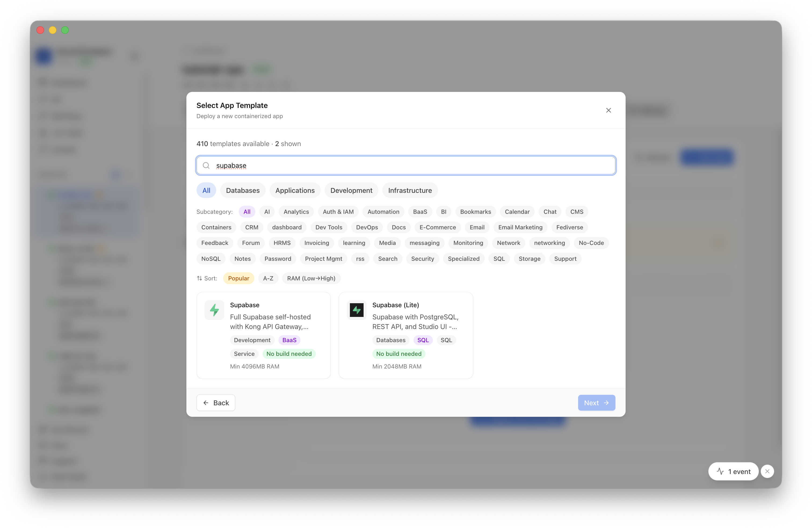Click 'Min 2048MB RAM' text
This screenshot has width=812, height=528.
click(x=397, y=366)
